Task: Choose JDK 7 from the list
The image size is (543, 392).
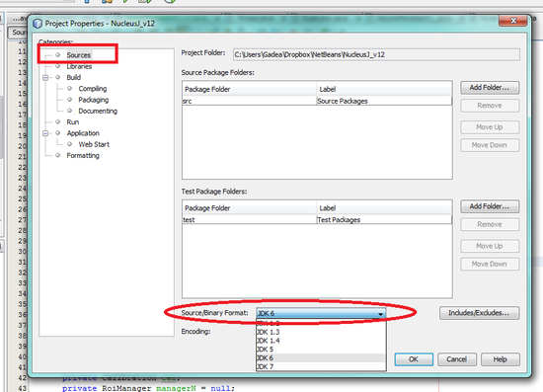Action: 321,366
